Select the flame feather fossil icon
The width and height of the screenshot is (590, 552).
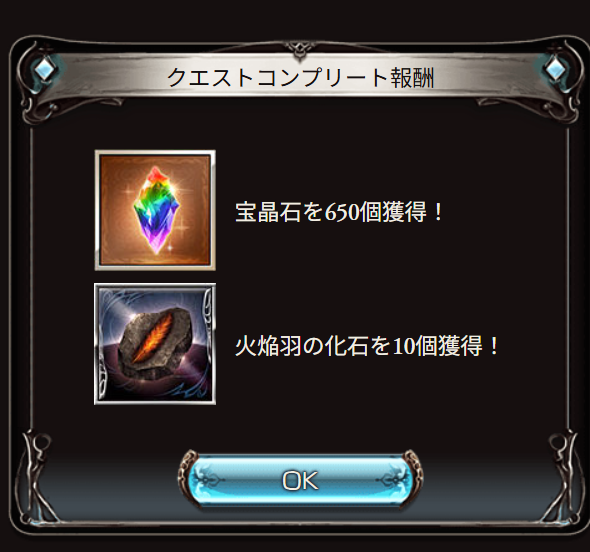[x=155, y=344]
